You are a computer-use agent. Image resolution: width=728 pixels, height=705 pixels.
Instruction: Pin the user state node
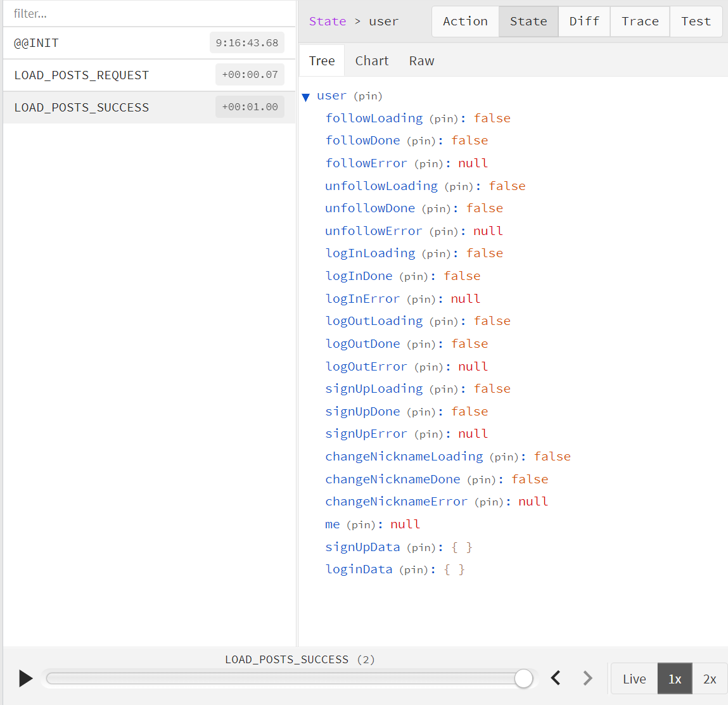coord(367,96)
